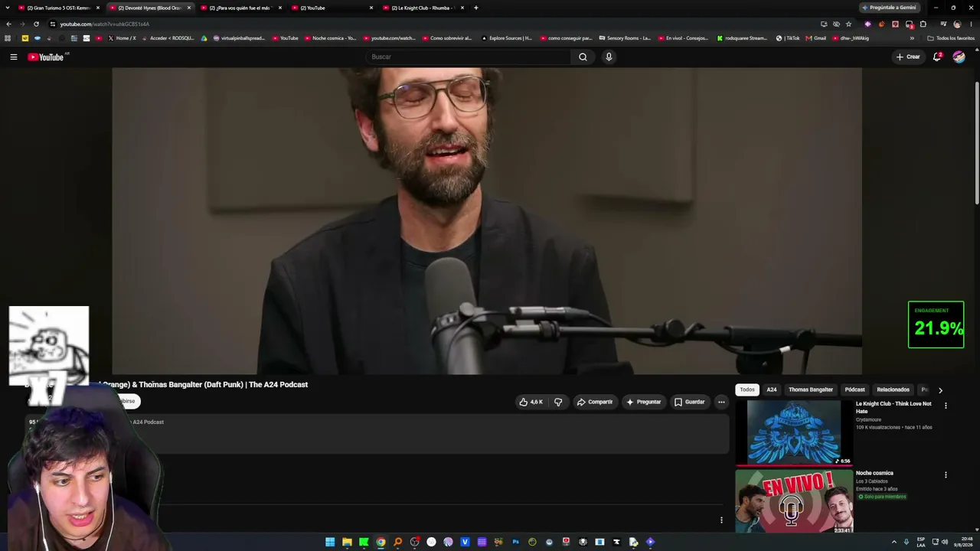
Task: Click the Crydamoure channel name
Action: coord(868,419)
